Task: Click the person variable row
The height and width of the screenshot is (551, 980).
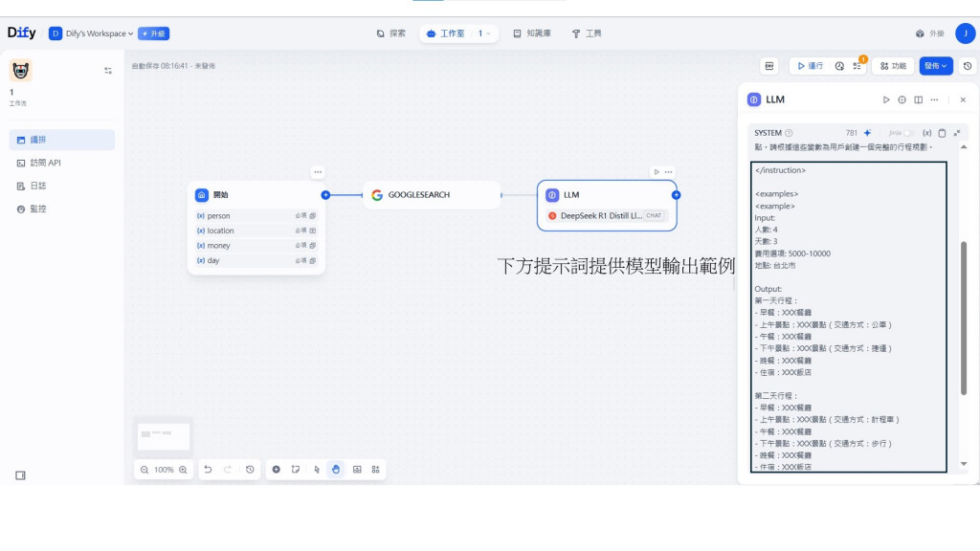Action: click(256, 215)
